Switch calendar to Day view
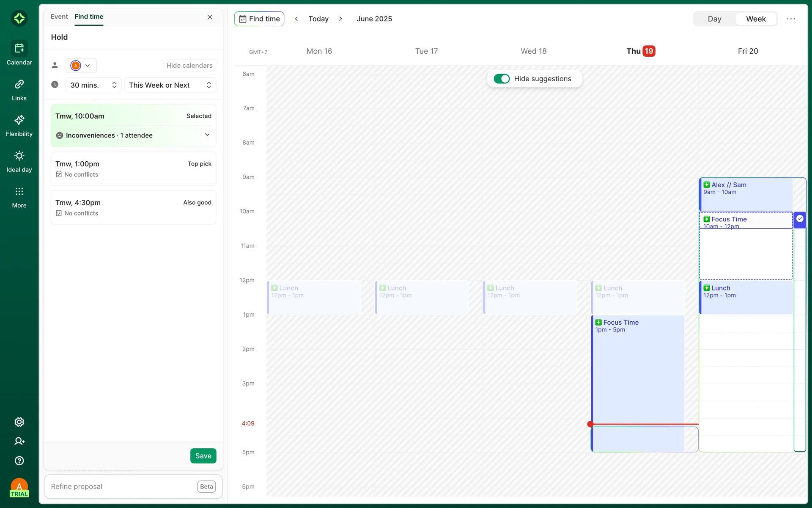The width and height of the screenshot is (812, 508). [x=714, y=19]
